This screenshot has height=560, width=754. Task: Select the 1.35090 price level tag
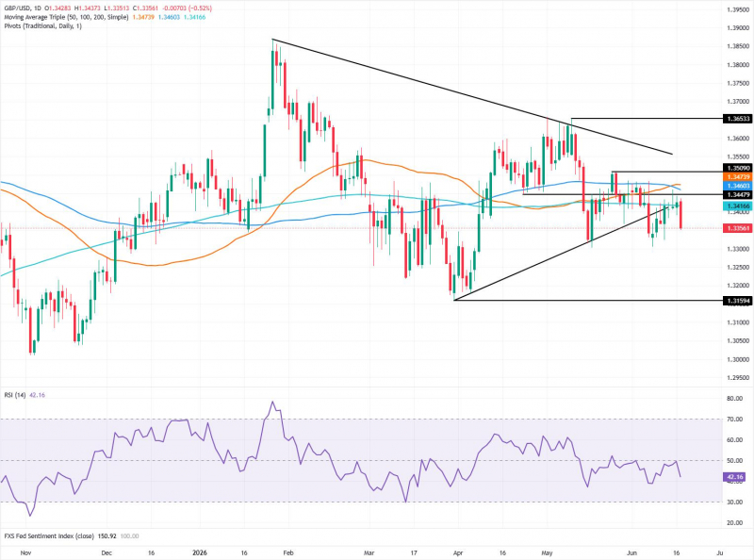pyautogui.click(x=738, y=169)
